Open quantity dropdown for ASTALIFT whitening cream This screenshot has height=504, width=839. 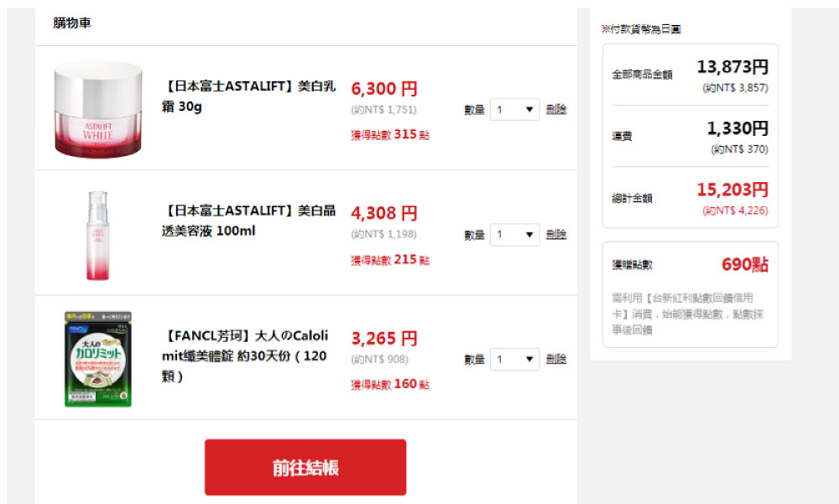[514, 110]
